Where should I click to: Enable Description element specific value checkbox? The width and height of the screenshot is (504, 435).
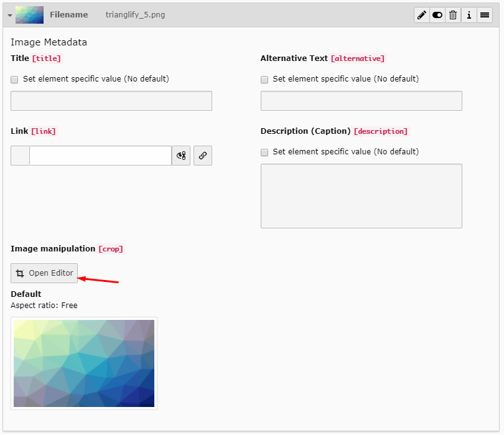point(264,152)
